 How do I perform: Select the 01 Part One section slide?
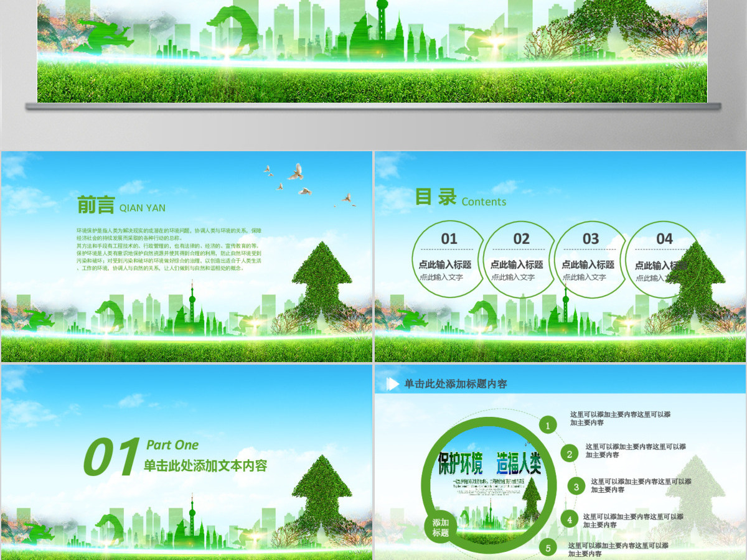(186, 462)
